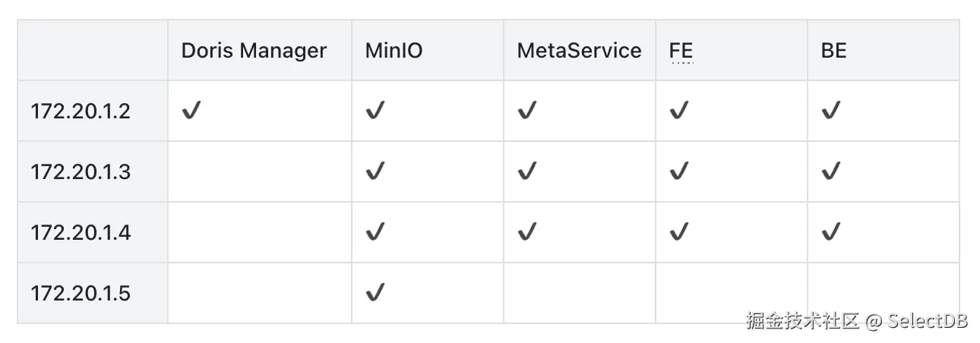
Task: Click the Doris Manager checkmark for 172.20.1.2
Action: tap(191, 112)
